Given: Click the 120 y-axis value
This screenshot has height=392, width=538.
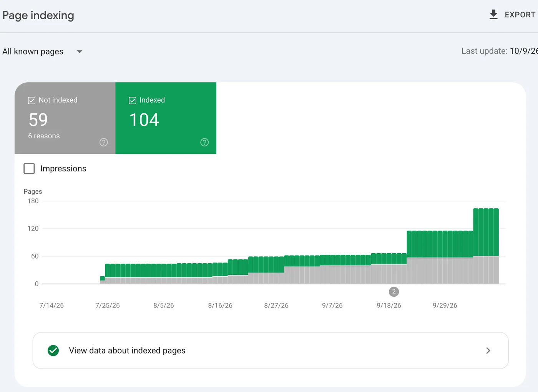Looking at the screenshot, I should tap(33, 229).
